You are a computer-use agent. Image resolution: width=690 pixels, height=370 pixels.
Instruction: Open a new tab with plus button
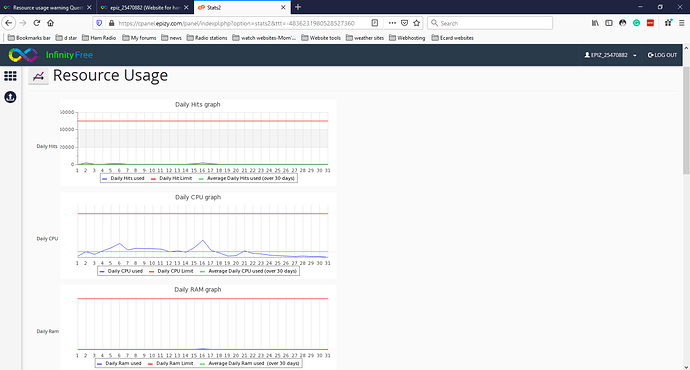pyautogui.click(x=298, y=7)
